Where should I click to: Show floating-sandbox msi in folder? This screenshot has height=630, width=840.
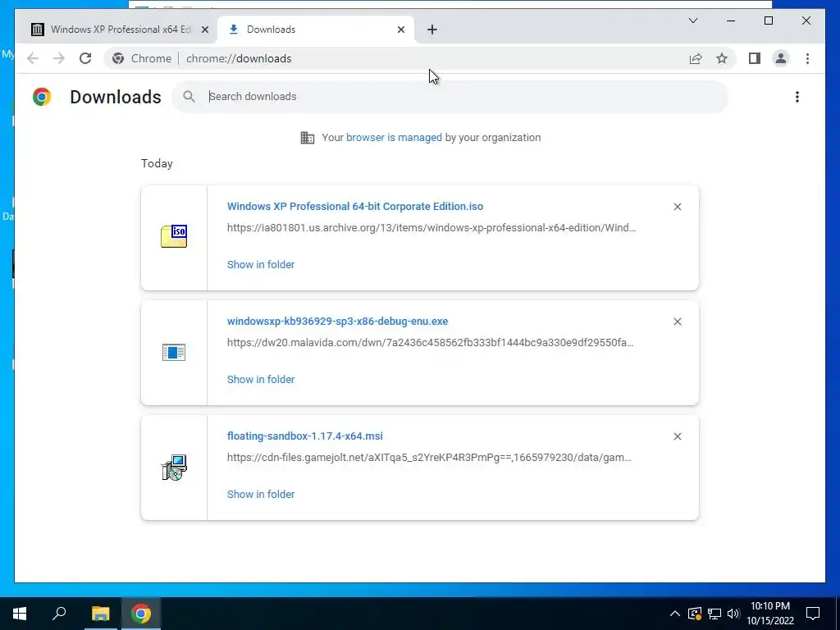pyautogui.click(x=261, y=495)
